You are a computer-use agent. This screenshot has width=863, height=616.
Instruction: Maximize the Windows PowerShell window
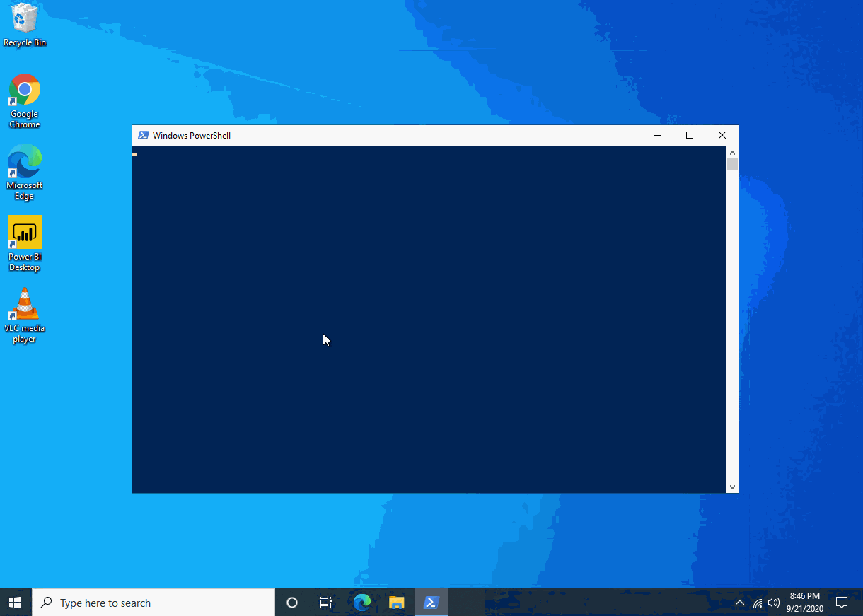pyautogui.click(x=690, y=135)
